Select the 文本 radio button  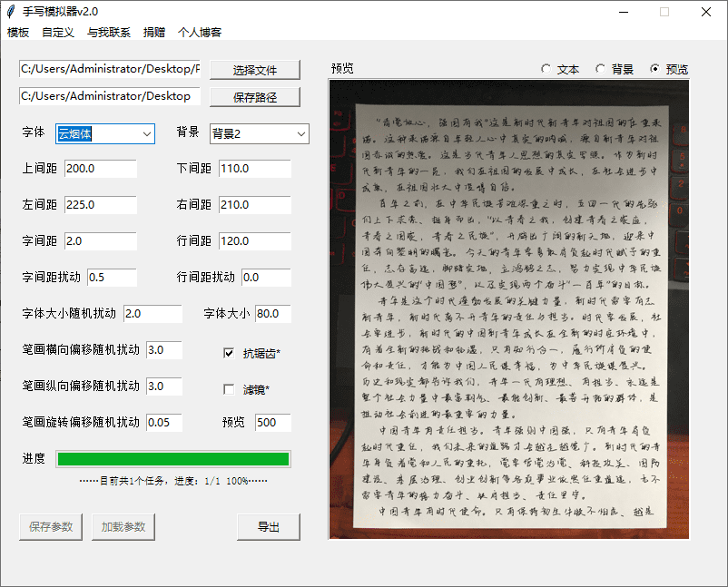(545, 69)
